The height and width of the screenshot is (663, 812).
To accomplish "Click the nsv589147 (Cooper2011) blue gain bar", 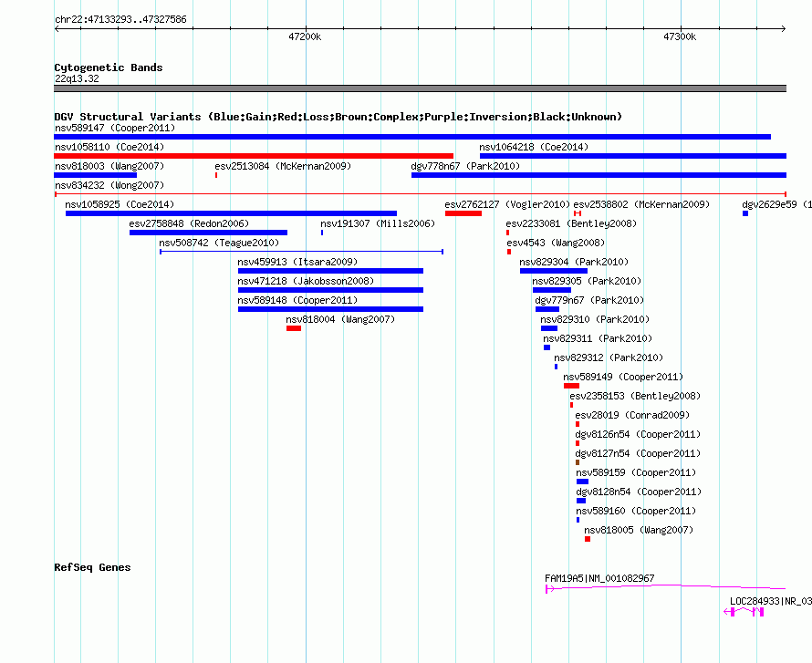I will [412, 137].
